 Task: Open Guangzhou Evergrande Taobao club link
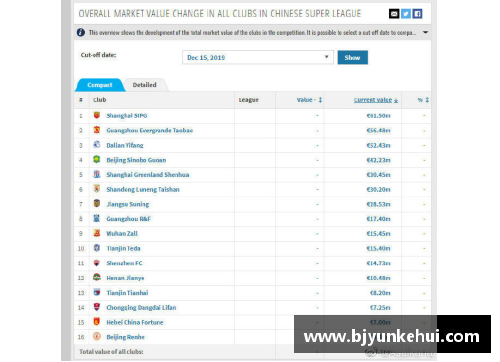150,130
